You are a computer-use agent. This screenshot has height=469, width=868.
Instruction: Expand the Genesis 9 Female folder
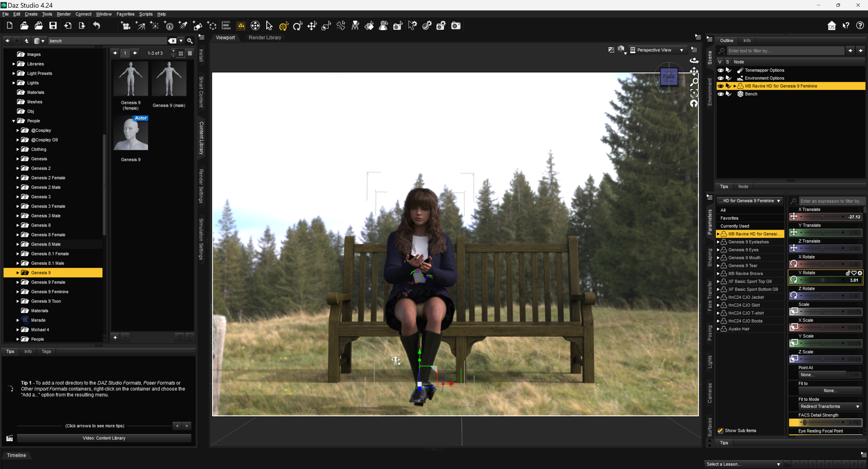[x=18, y=282]
